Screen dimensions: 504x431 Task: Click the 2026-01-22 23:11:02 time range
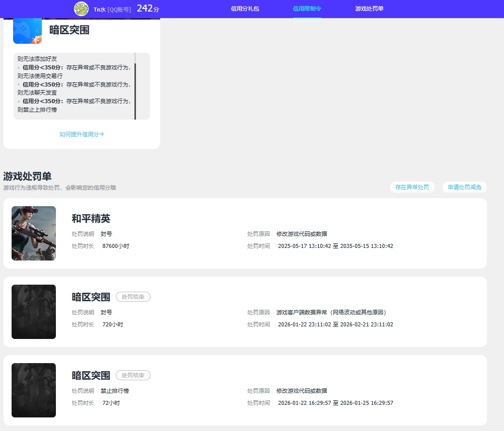coord(335,324)
